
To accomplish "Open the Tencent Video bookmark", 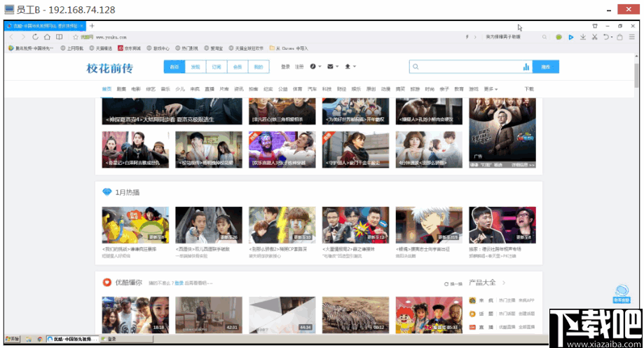I will [31, 48].
